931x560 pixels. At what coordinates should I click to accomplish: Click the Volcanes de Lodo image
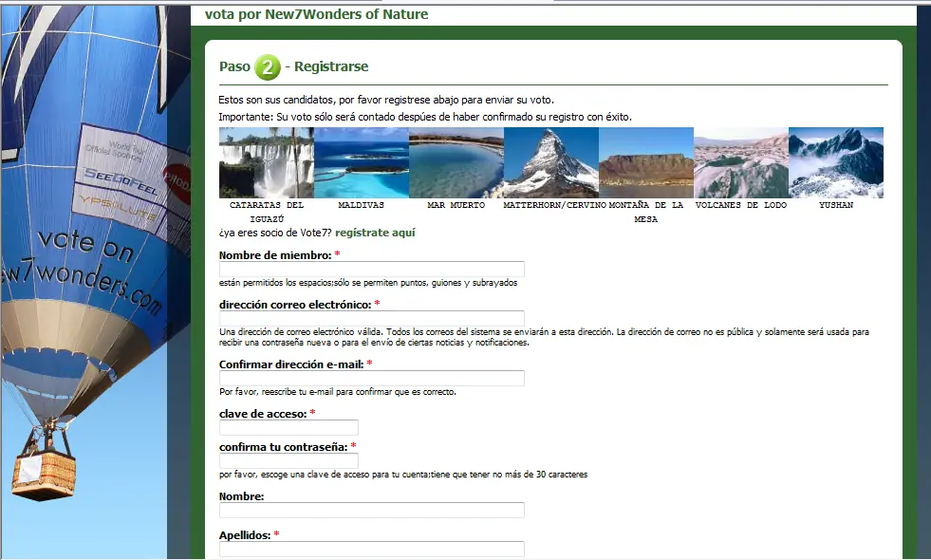point(741,162)
